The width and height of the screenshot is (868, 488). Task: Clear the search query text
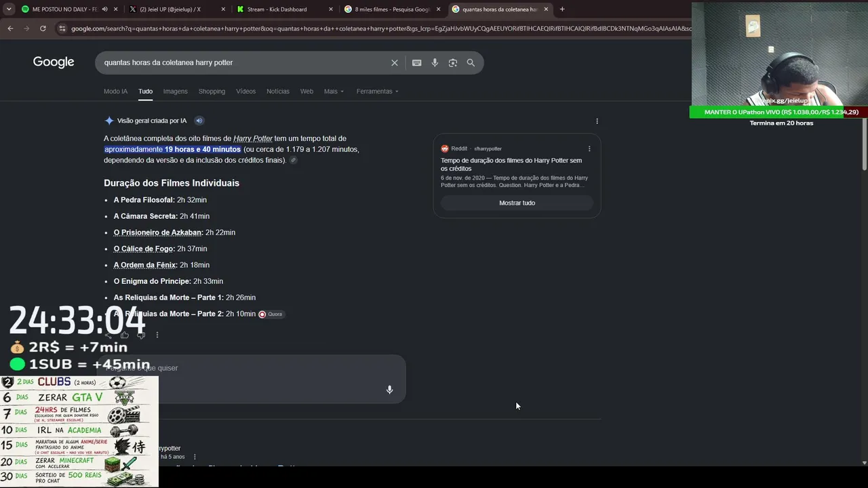coord(395,62)
